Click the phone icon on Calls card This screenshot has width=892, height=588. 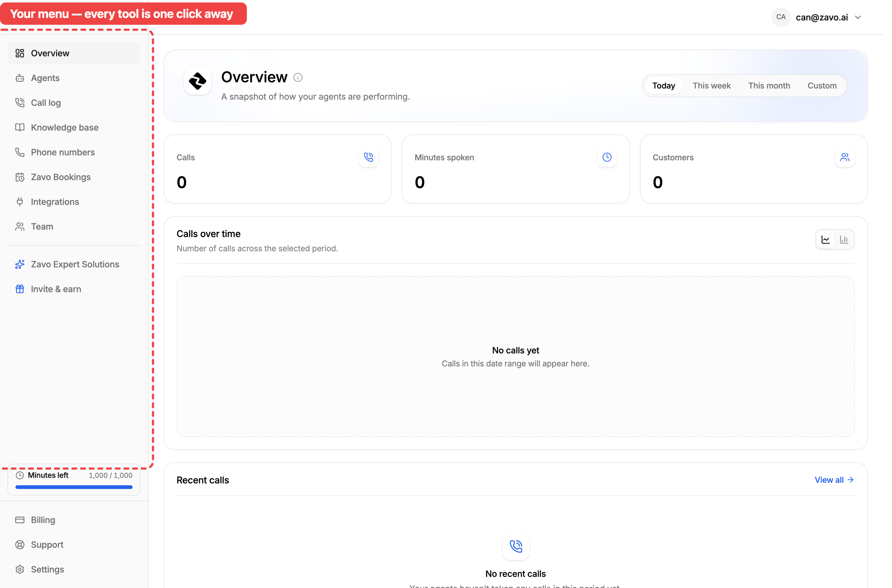tap(369, 157)
